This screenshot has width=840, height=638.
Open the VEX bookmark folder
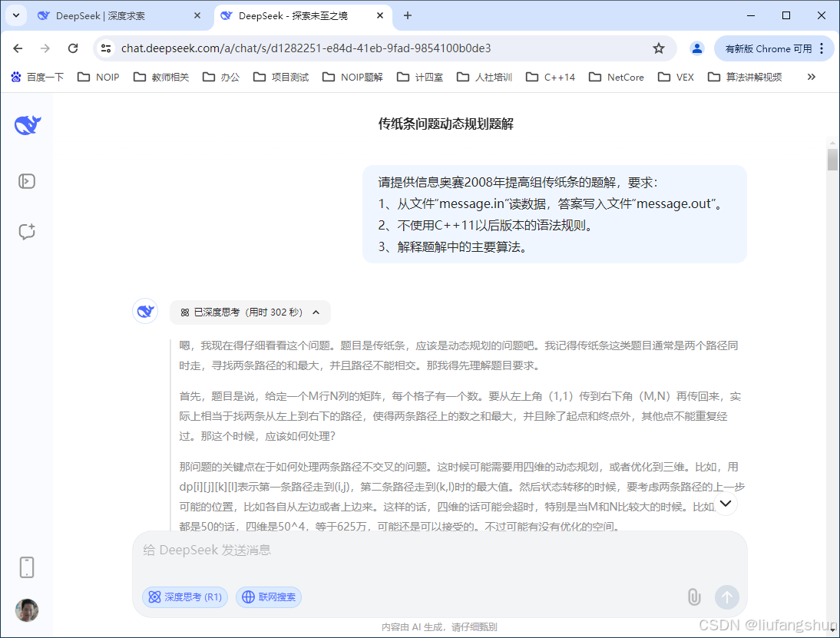coord(676,77)
